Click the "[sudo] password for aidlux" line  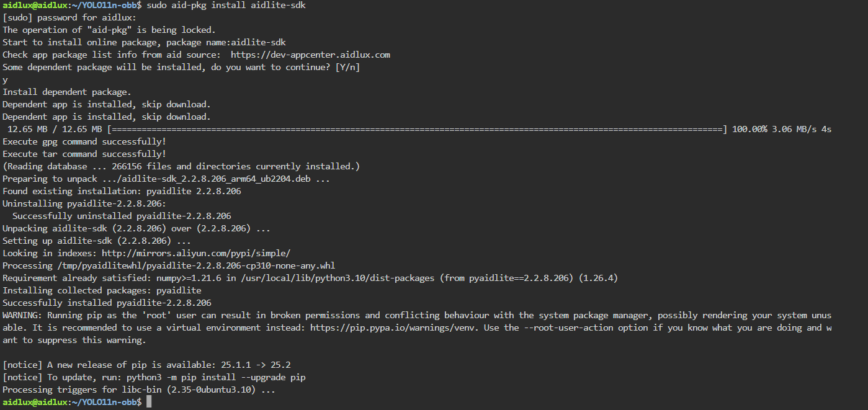coord(65,17)
